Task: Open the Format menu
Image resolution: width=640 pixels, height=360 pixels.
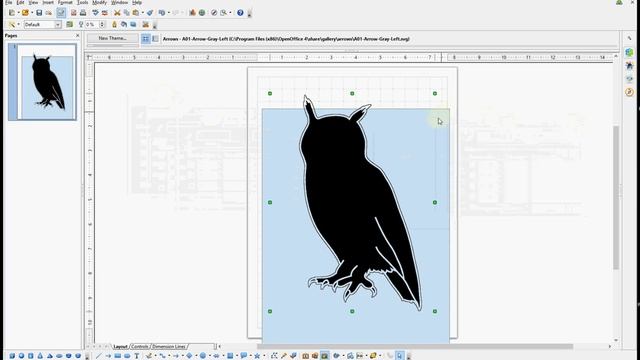Action: tap(65, 2)
